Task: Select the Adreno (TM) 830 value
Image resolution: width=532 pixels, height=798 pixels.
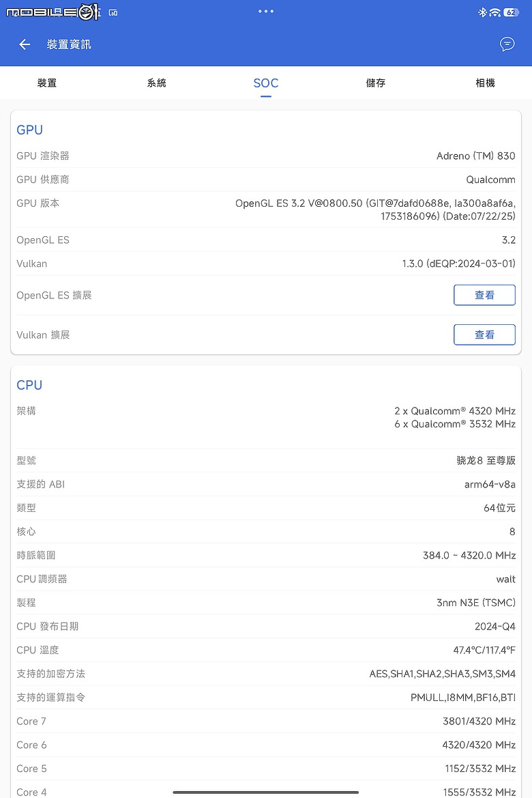Action: tap(475, 156)
